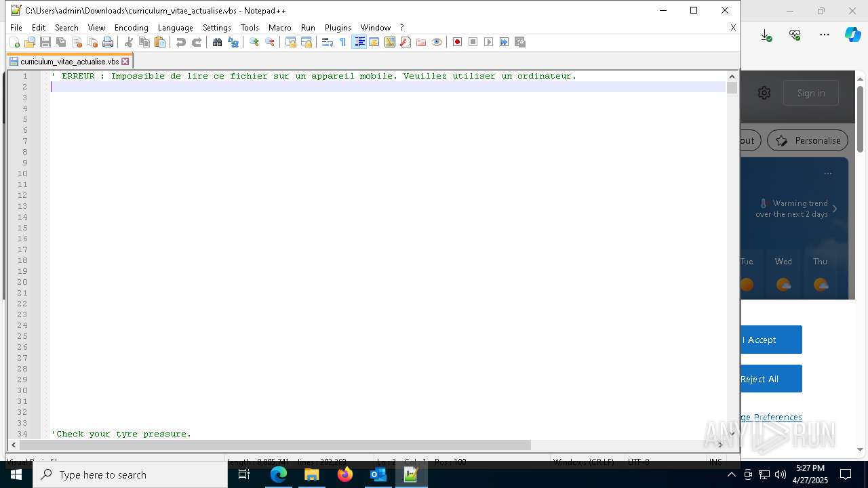Click the horizontal scrollbar thumb

point(275,445)
